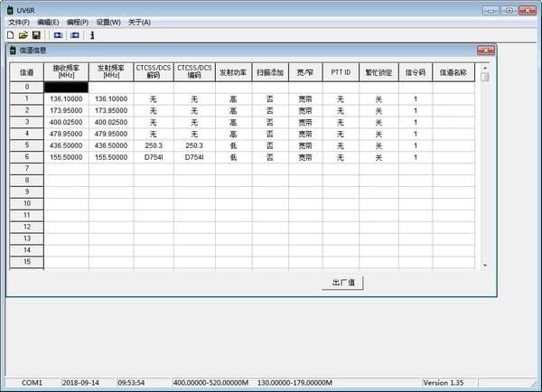The height and width of the screenshot is (392, 542).
Task: Click the scroll down arrow of the table
Action: (x=485, y=266)
